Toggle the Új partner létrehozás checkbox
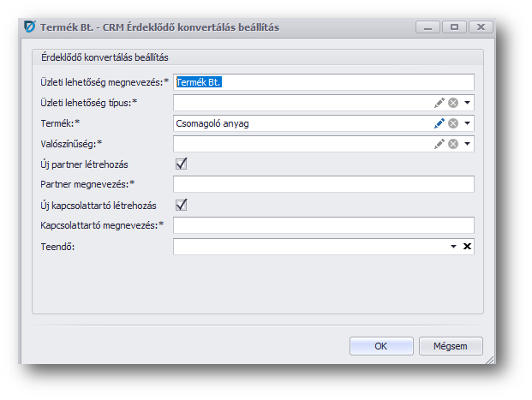Image resolution: width=532 pixels, height=400 pixels. pyautogui.click(x=181, y=164)
